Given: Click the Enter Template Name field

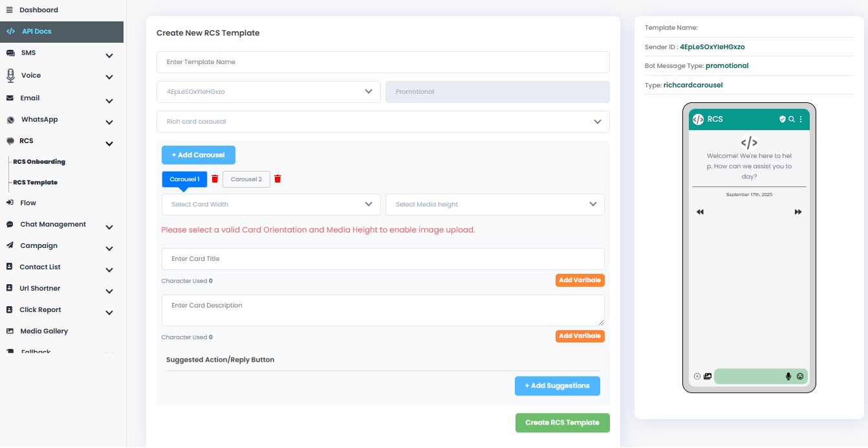Looking at the screenshot, I should click(382, 62).
